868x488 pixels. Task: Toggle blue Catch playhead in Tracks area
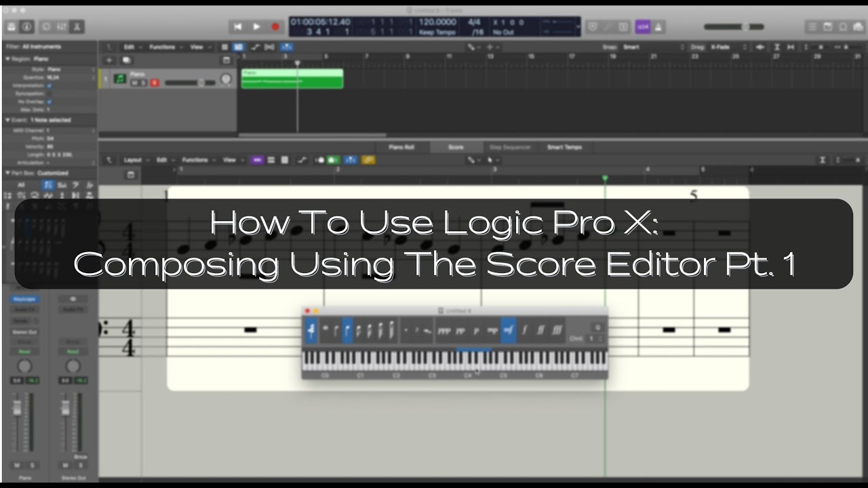click(287, 47)
